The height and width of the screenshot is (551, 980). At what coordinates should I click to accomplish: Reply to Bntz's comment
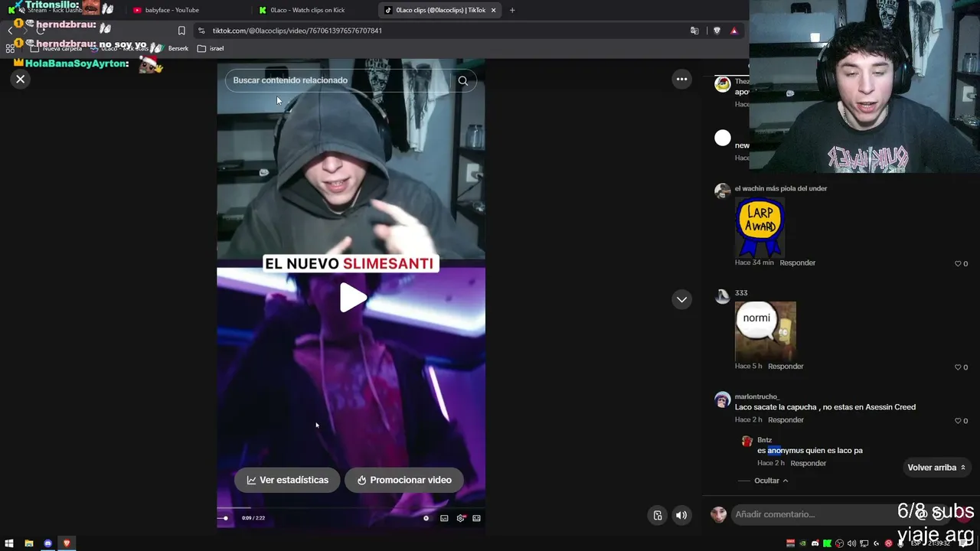pyautogui.click(x=808, y=463)
